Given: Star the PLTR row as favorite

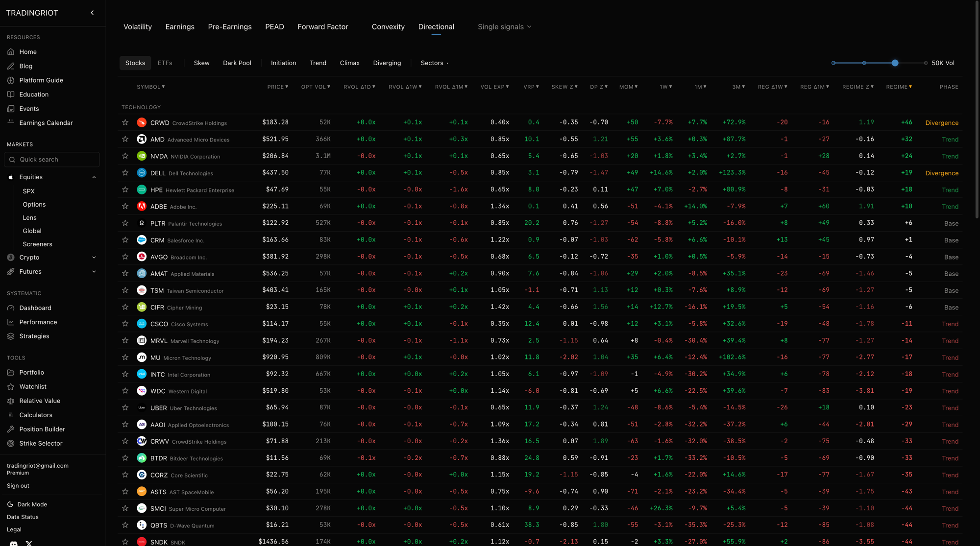Looking at the screenshot, I should (125, 223).
